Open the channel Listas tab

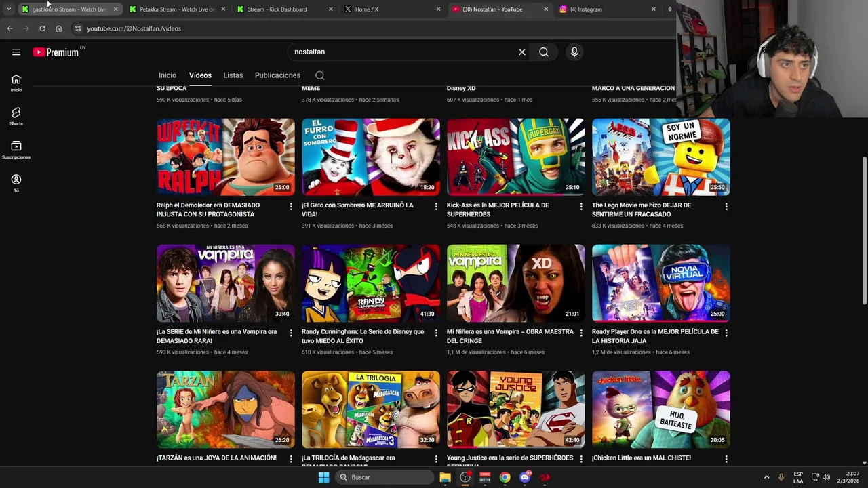pos(233,75)
